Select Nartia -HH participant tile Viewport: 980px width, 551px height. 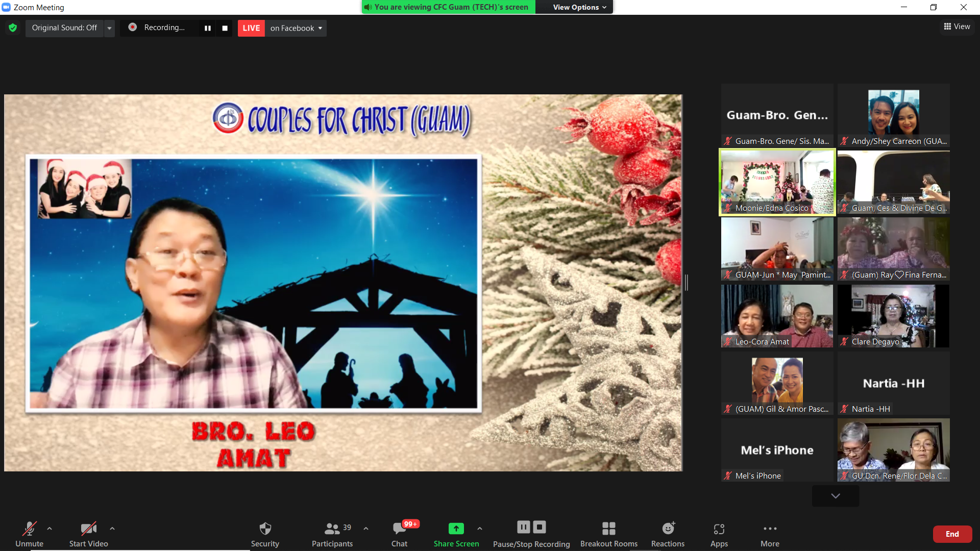tap(894, 383)
